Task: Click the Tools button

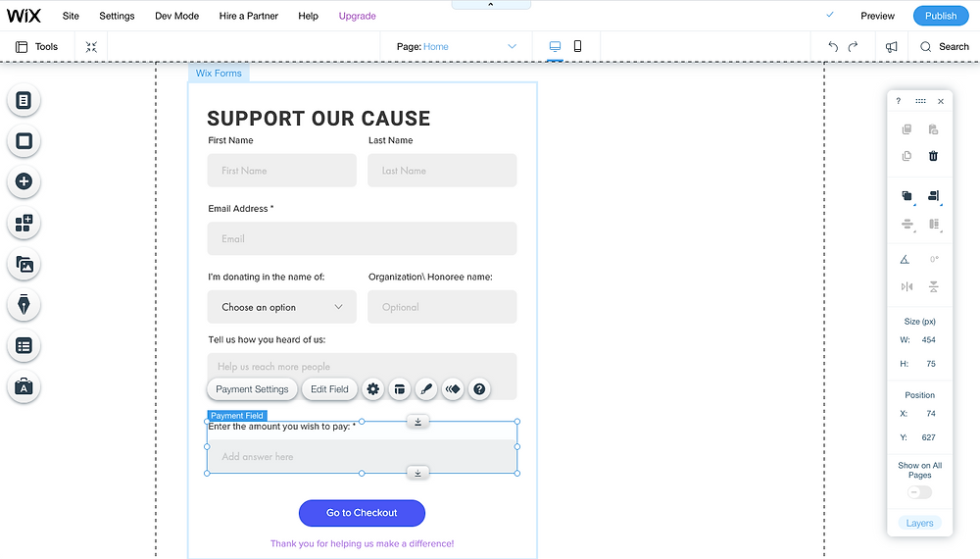Action: click(37, 47)
